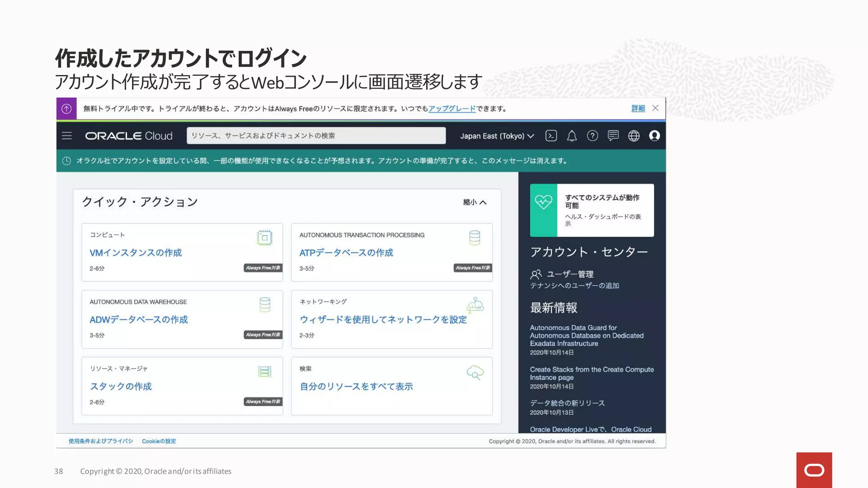This screenshot has height=488, width=868.
Task: Click the アップグレード link
Action: (x=452, y=108)
